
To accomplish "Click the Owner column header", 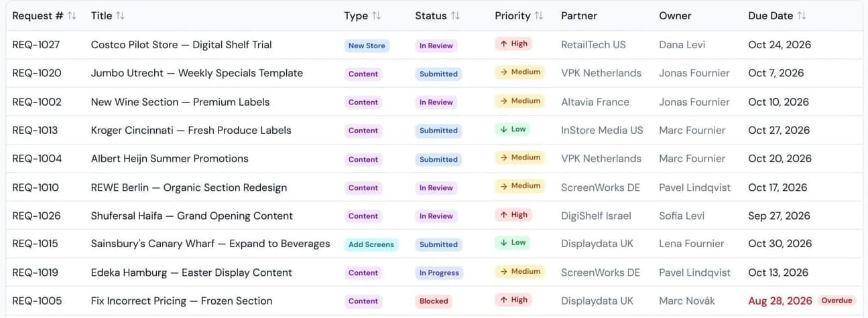I will click(x=675, y=15).
